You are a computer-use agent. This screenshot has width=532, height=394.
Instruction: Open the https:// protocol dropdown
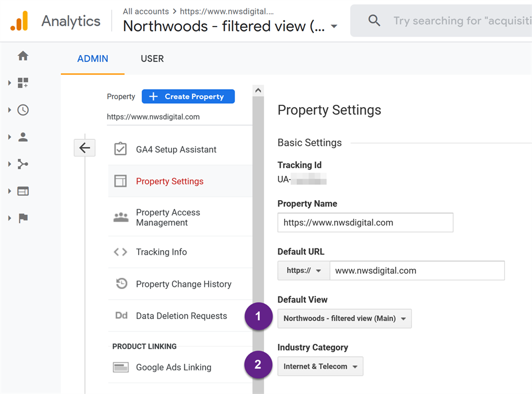[304, 271]
